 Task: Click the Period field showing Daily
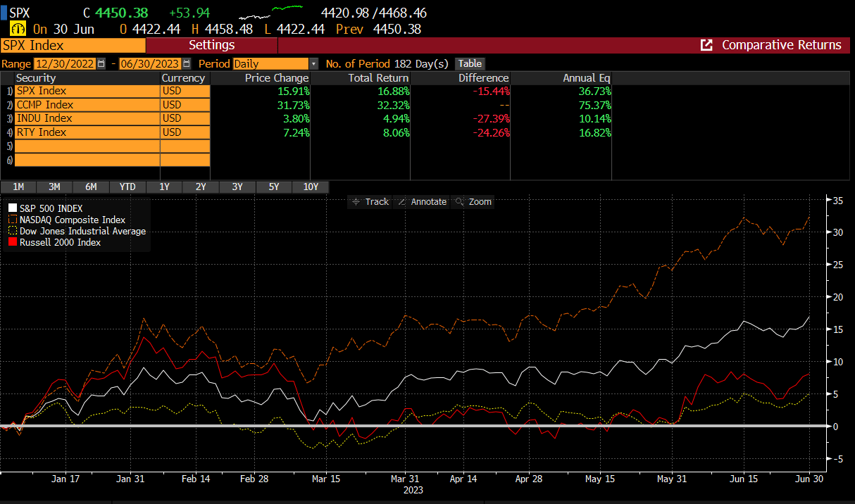[270, 63]
